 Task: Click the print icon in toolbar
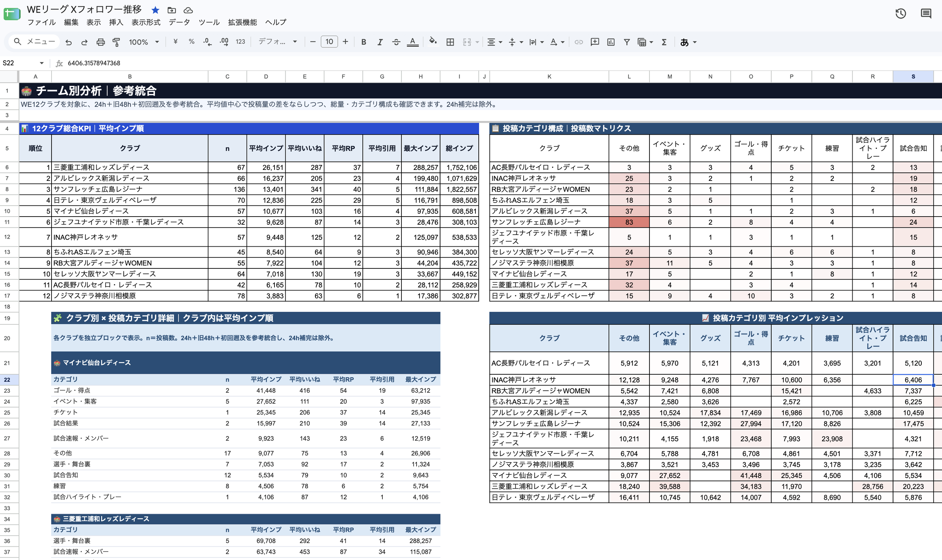100,42
